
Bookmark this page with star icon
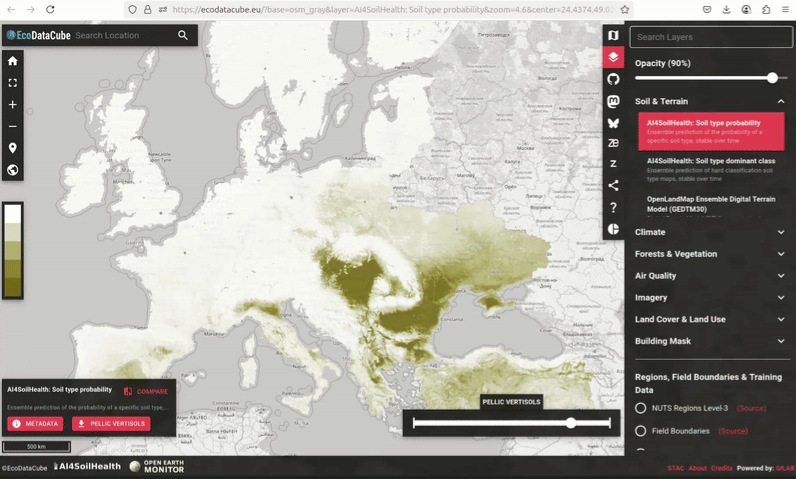pos(625,9)
